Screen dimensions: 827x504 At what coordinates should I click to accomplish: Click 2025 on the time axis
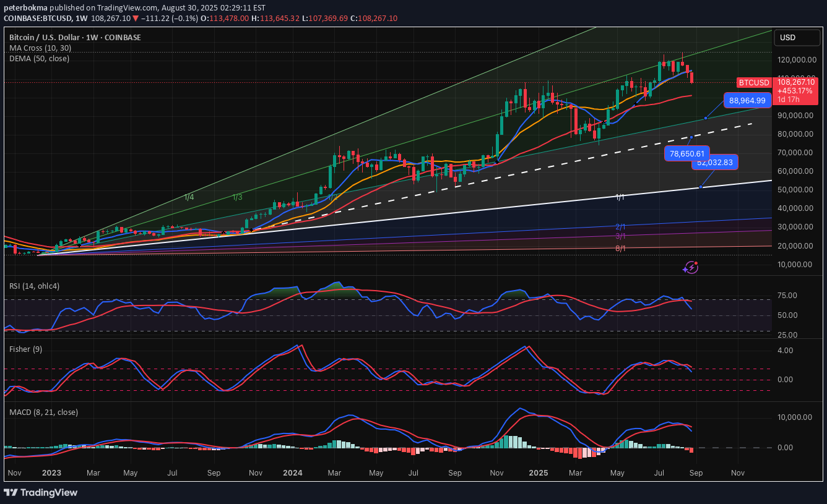click(537, 473)
